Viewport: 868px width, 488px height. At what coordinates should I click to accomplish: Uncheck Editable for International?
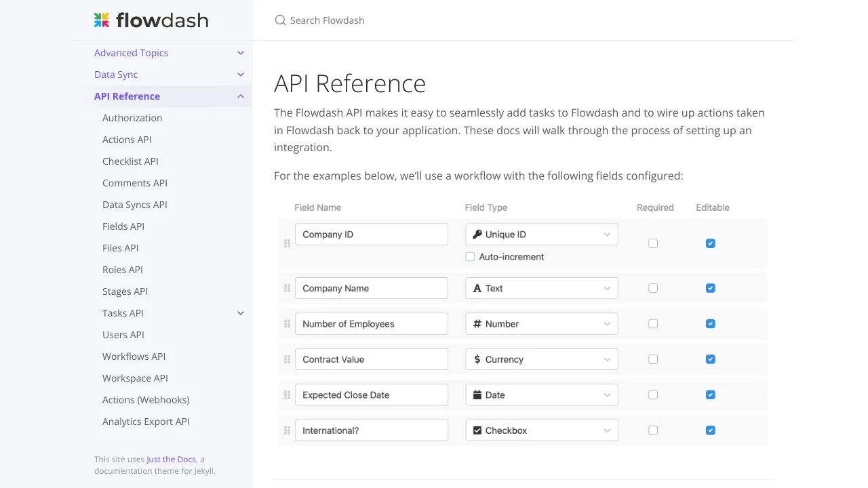click(x=710, y=430)
